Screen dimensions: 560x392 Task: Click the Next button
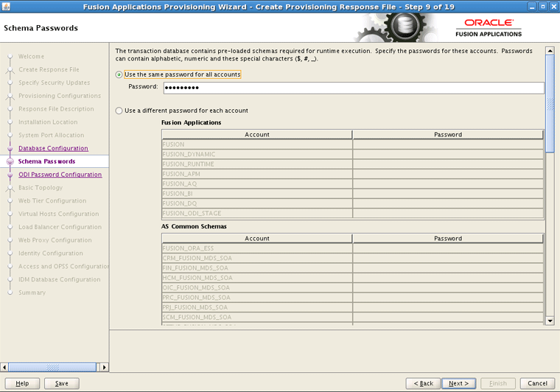(x=458, y=383)
